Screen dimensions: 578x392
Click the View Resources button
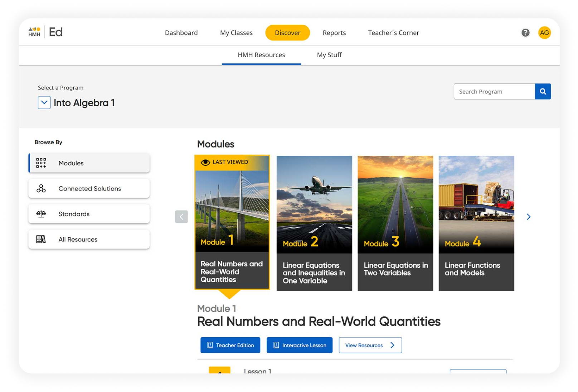tap(370, 345)
